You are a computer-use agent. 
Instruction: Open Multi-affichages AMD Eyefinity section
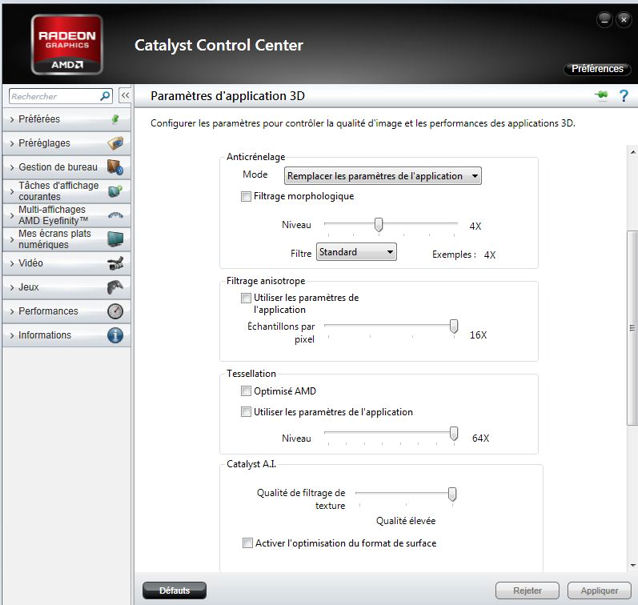[66, 215]
